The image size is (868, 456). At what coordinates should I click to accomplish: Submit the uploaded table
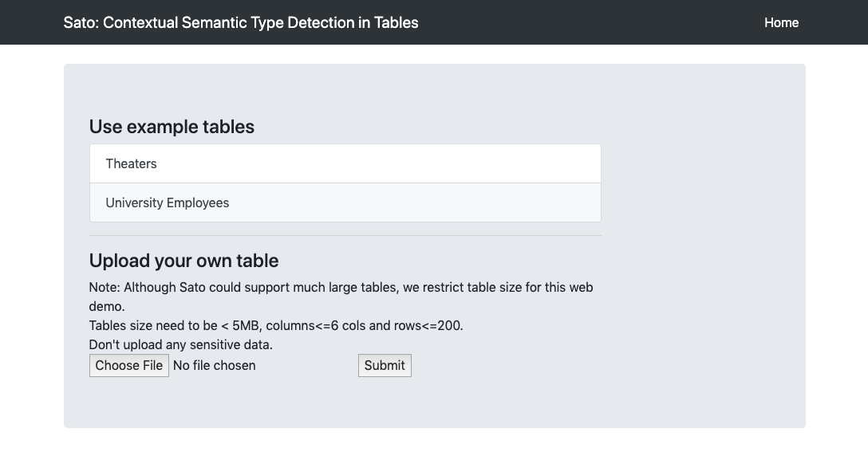(x=385, y=365)
